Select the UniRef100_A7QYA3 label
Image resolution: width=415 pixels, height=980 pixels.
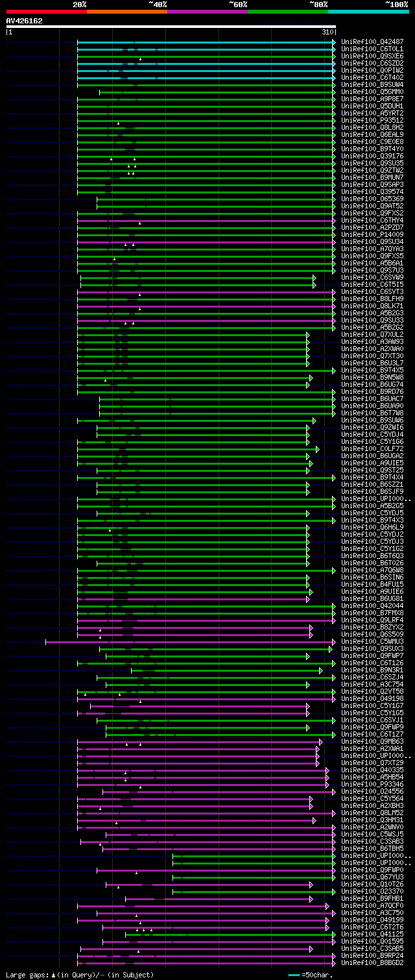pos(372,249)
